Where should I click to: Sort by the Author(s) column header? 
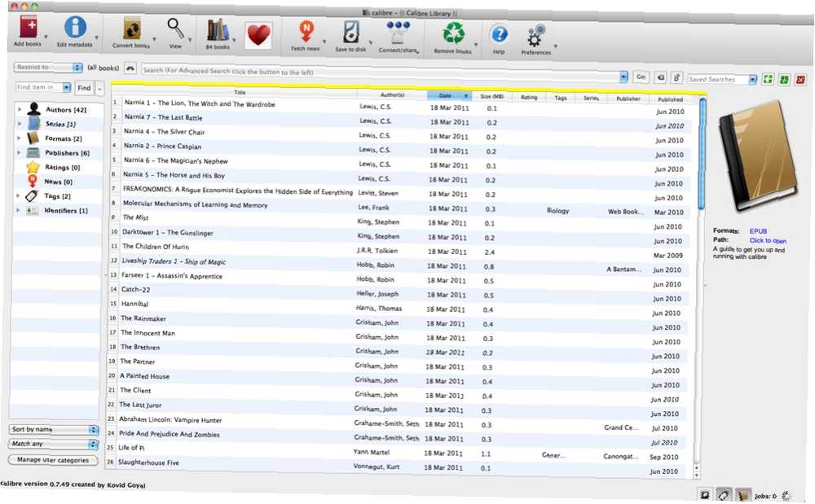coord(392,95)
